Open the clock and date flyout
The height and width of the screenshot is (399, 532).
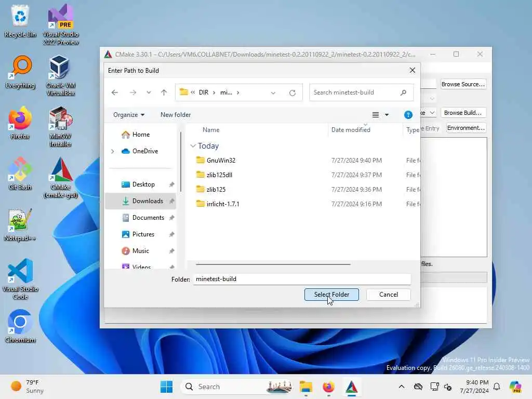474,387
